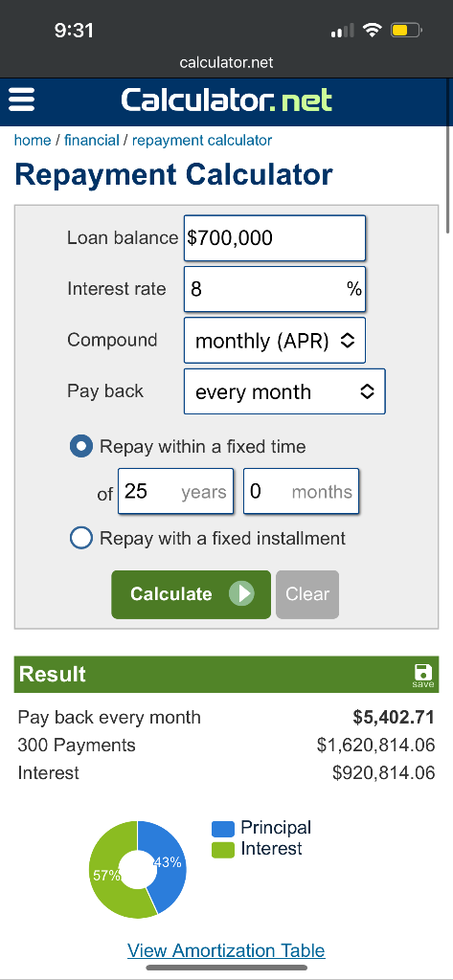The image size is (453, 980).
Task: Click the save icon in Result header
Action: click(x=423, y=676)
